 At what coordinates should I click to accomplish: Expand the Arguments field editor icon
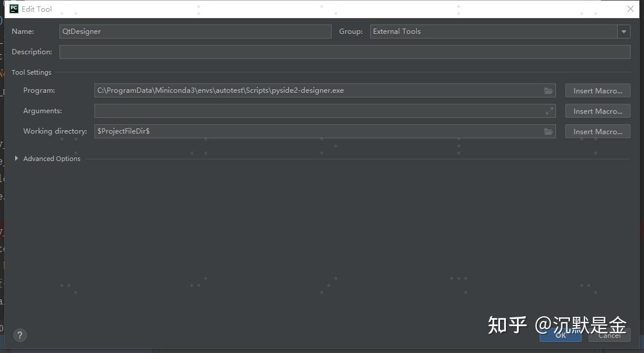tap(548, 111)
